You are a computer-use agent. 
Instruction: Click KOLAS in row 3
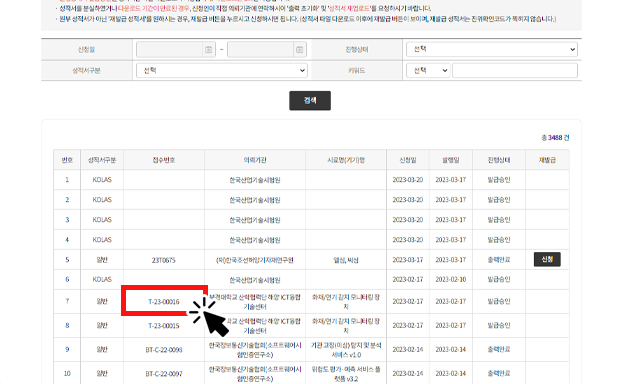coord(102,220)
